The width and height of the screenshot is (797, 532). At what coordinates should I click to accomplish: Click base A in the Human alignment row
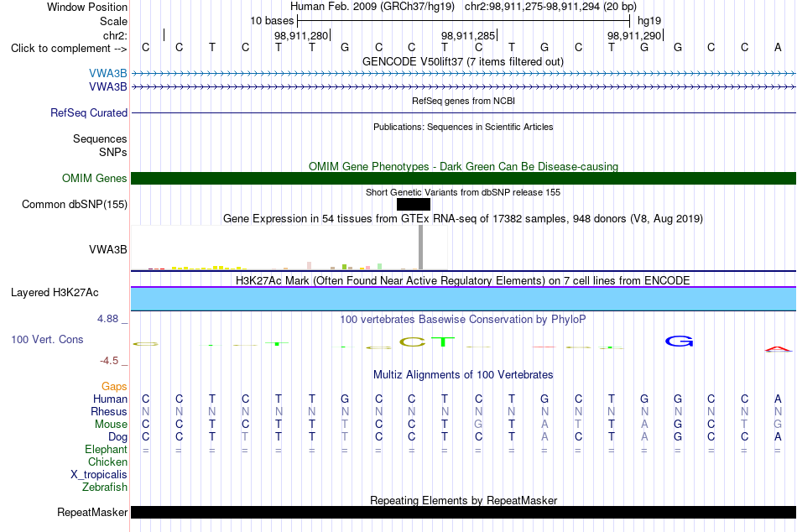tap(778, 399)
